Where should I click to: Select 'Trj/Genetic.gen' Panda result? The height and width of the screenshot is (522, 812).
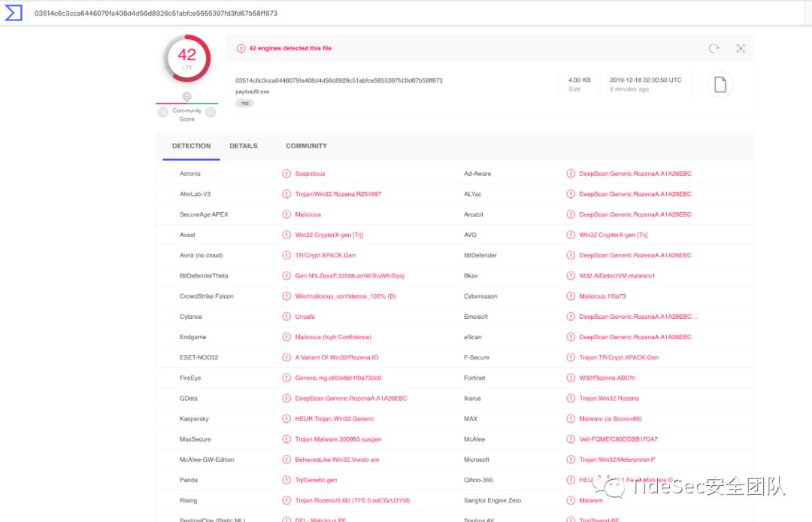(x=316, y=480)
